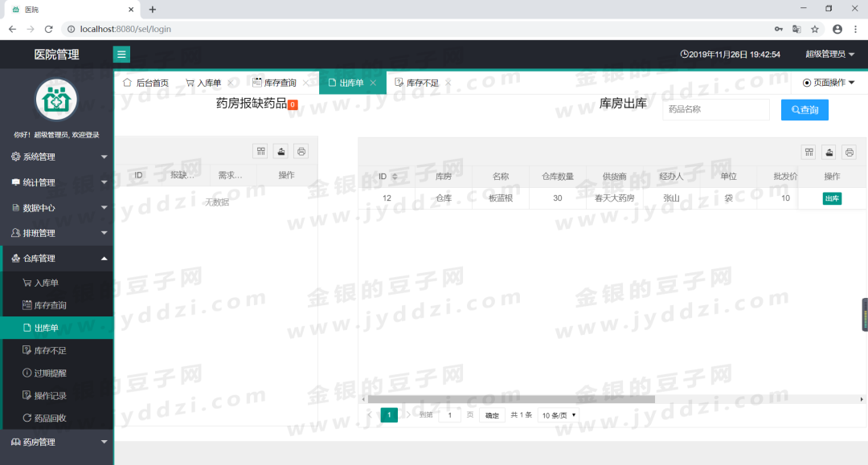Open 库存不足 in the sidebar
Viewport: 868px width, 465px height.
click(x=58, y=350)
